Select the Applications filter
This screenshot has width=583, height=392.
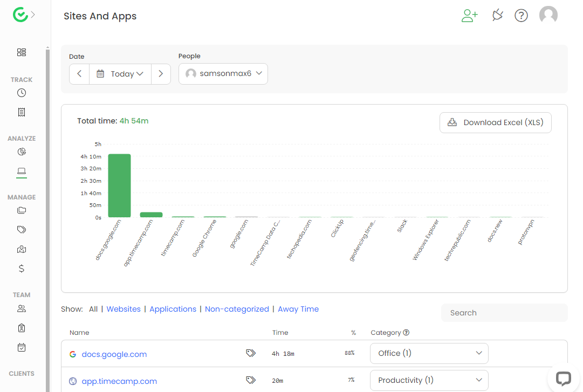(x=173, y=309)
